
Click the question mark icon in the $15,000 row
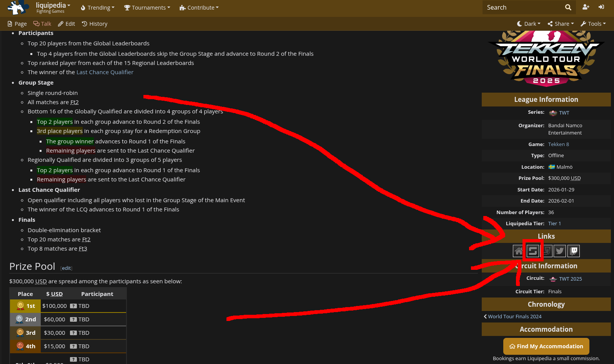73,346
